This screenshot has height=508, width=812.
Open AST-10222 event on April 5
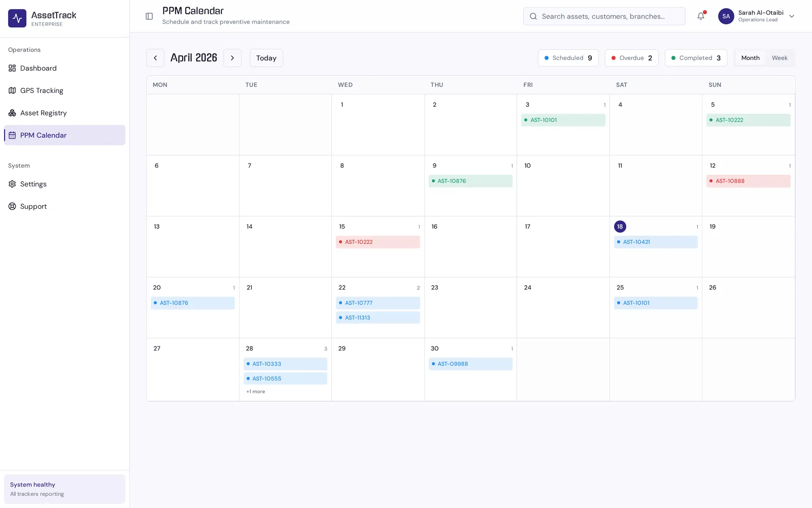(x=749, y=120)
